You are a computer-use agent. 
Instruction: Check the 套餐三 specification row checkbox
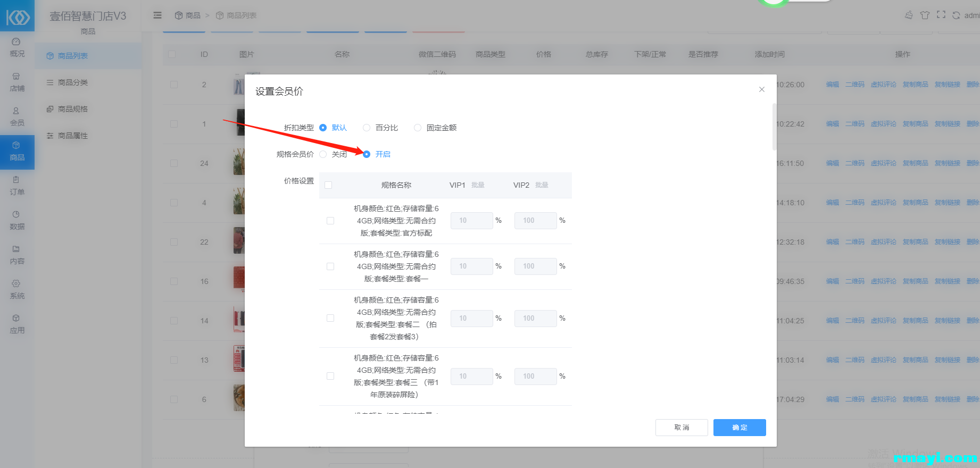click(330, 376)
